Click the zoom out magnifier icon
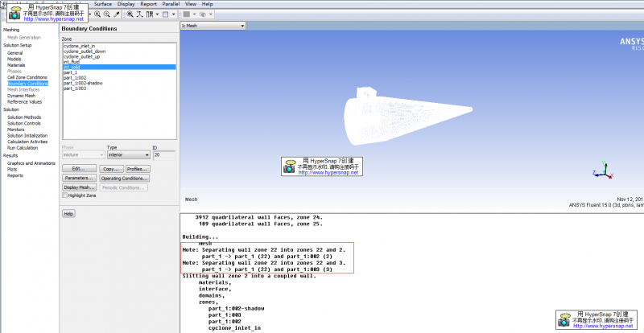 point(107,14)
